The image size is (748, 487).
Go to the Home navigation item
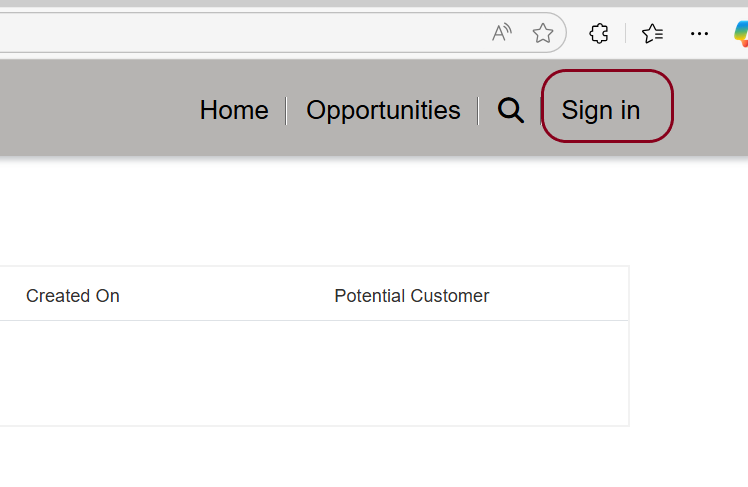pos(234,111)
